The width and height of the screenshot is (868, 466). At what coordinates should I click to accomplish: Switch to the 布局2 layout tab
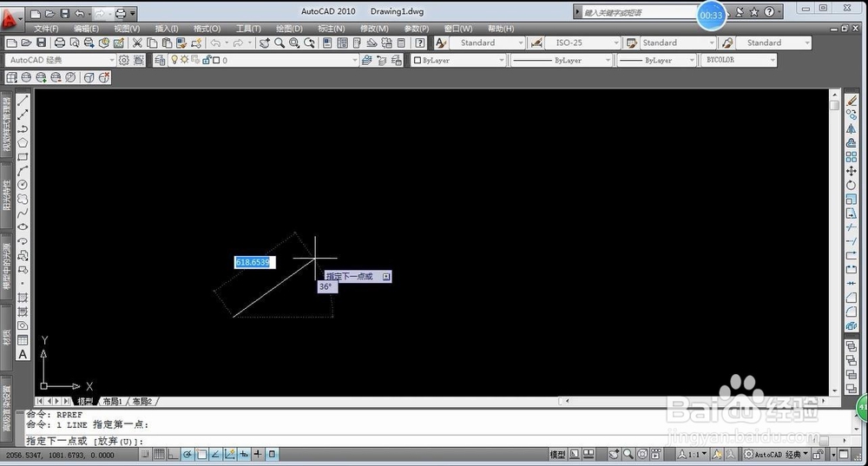[x=141, y=401]
